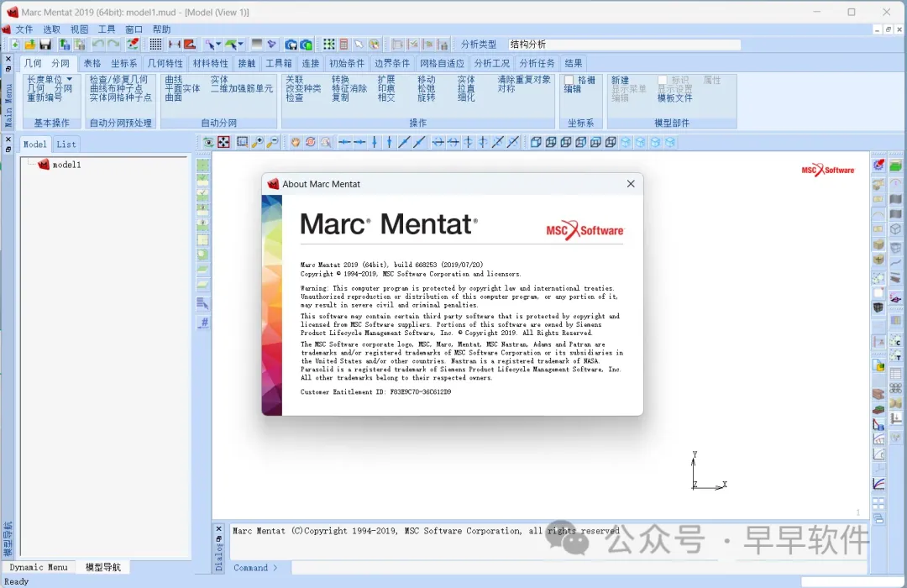Image resolution: width=907 pixels, height=588 pixels.
Task: Click the Fill view four-arrows icon
Action: tap(223, 142)
